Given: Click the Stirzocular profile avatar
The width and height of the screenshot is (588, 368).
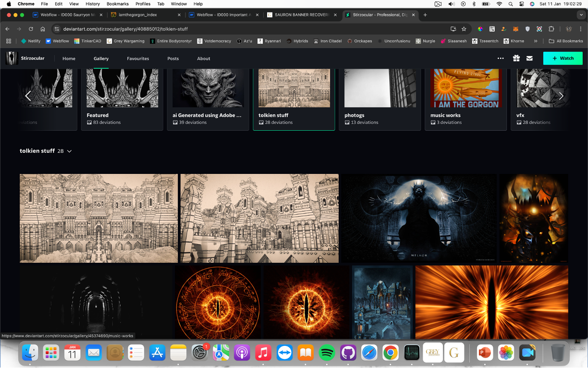Looking at the screenshot, I should pyautogui.click(x=12, y=58).
